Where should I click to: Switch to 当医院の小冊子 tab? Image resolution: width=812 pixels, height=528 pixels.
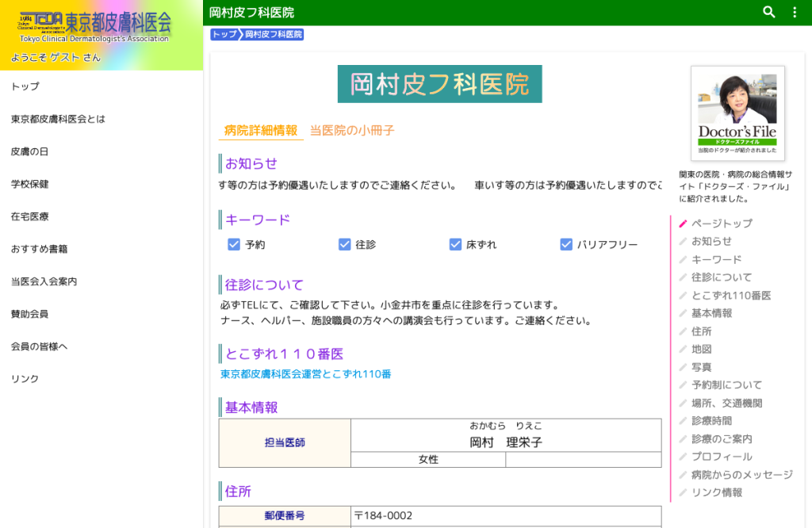click(352, 131)
